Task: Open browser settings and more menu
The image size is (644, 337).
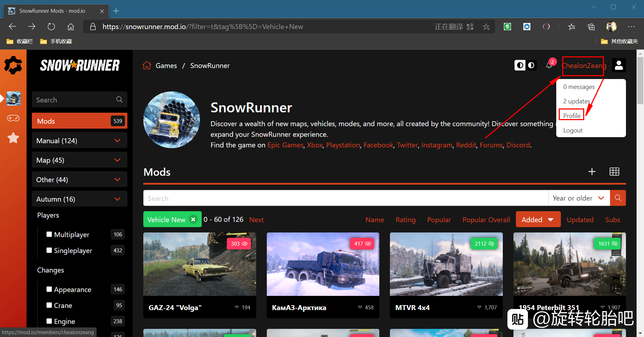Action: coord(632,27)
